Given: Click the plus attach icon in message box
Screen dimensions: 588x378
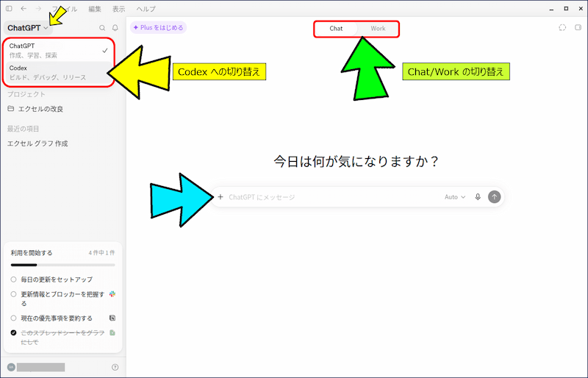Looking at the screenshot, I should click(220, 196).
